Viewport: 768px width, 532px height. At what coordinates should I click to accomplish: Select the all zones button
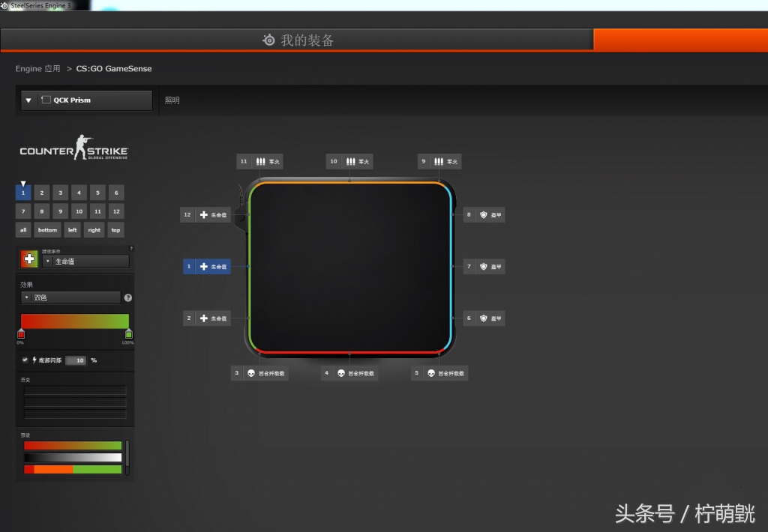[x=22, y=230]
